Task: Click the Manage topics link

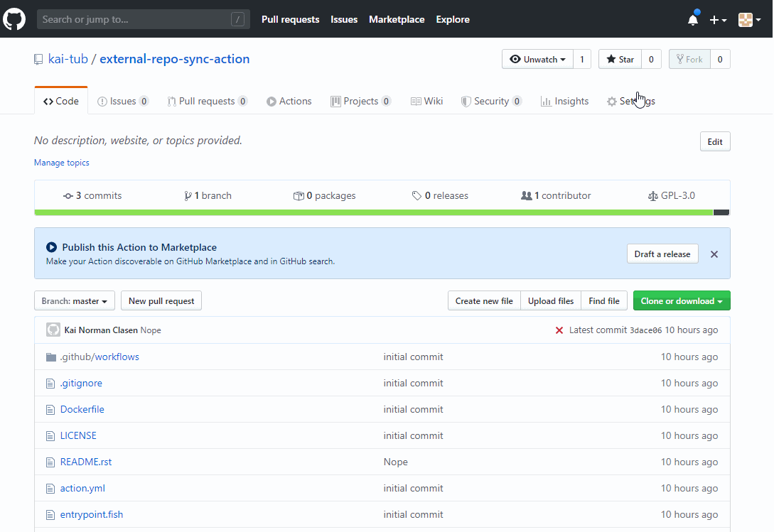Action: [x=62, y=163]
